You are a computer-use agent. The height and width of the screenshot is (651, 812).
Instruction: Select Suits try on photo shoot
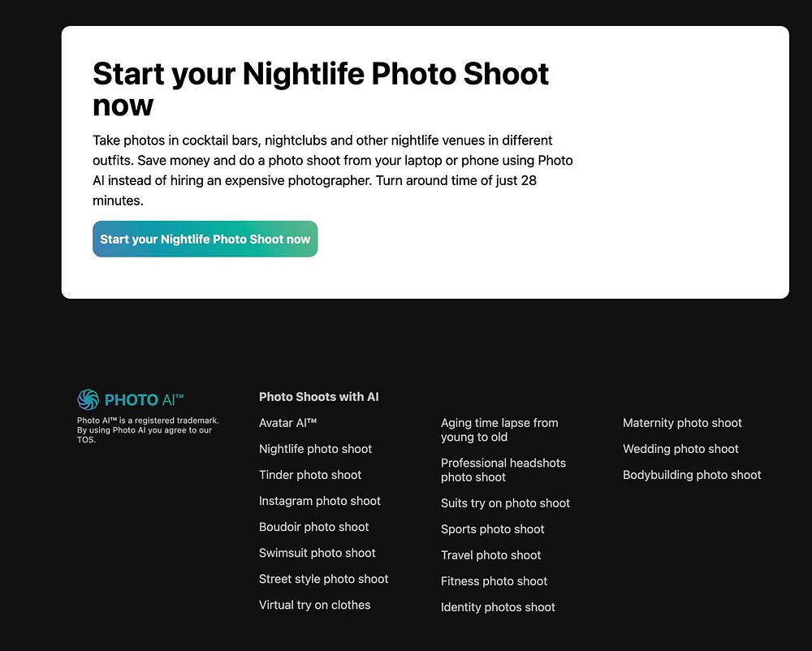505,503
